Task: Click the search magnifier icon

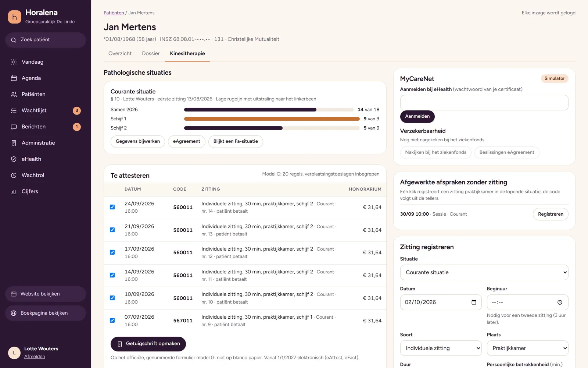Action: (x=14, y=40)
